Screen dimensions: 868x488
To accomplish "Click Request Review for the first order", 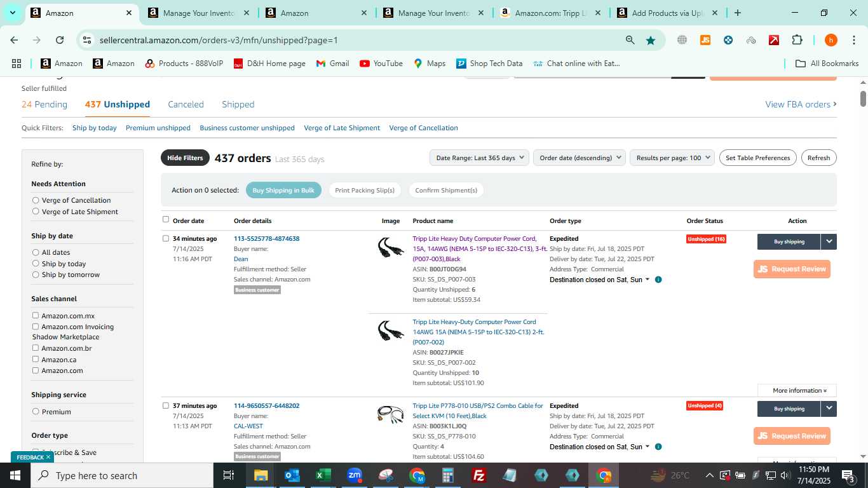I will coord(792,269).
